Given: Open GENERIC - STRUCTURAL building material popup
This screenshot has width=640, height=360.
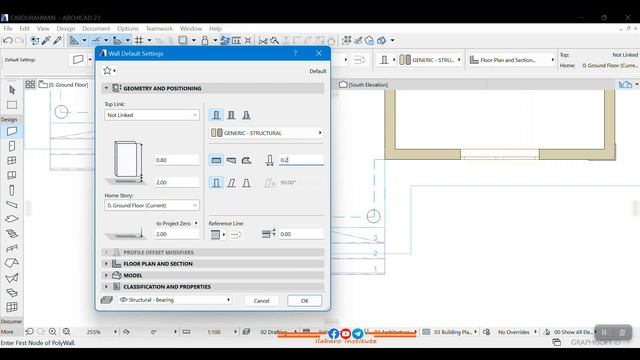Looking at the screenshot, I should click(x=266, y=133).
